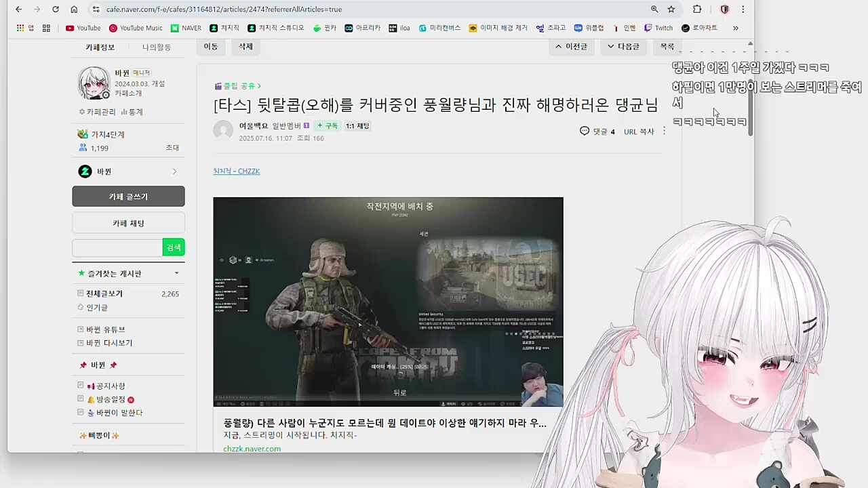Screen dimensions: 868x488
Task: Switch to the 카페정보 tab
Action: coord(100,47)
